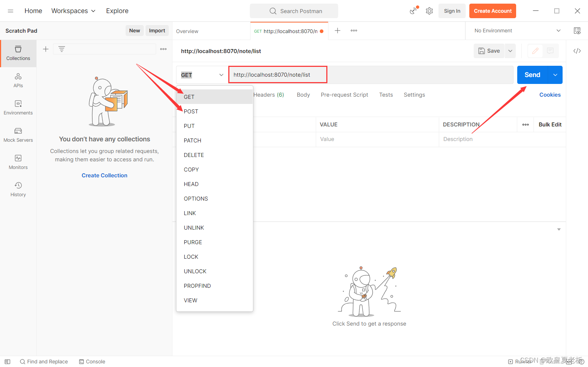Open params column options three dots
The height and width of the screenshot is (367, 588).
(526, 125)
